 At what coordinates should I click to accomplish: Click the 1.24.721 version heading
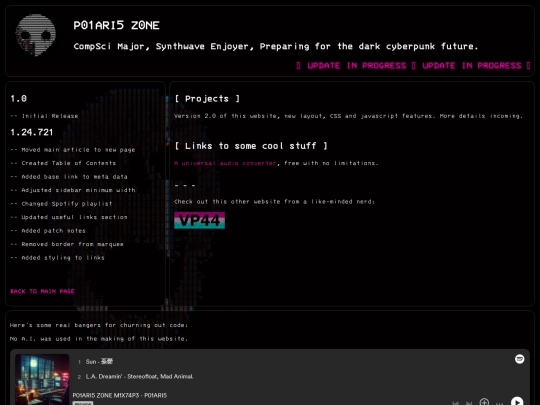point(32,132)
